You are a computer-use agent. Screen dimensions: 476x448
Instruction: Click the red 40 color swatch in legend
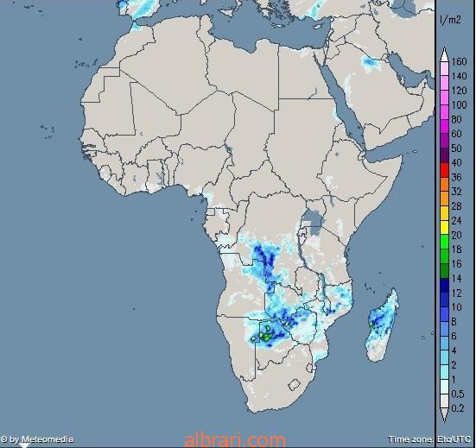(x=444, y=170)
